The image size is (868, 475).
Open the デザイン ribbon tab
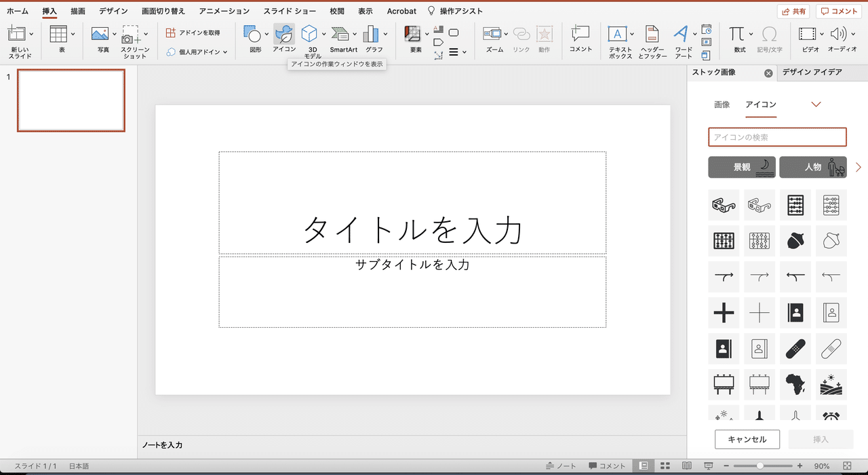113,11
